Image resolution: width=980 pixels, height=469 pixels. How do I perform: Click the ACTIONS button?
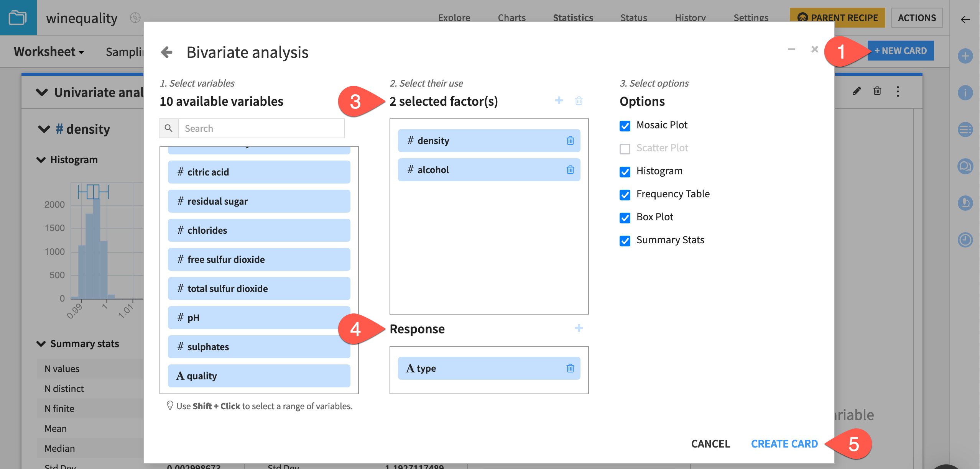(x=917, y=18)
